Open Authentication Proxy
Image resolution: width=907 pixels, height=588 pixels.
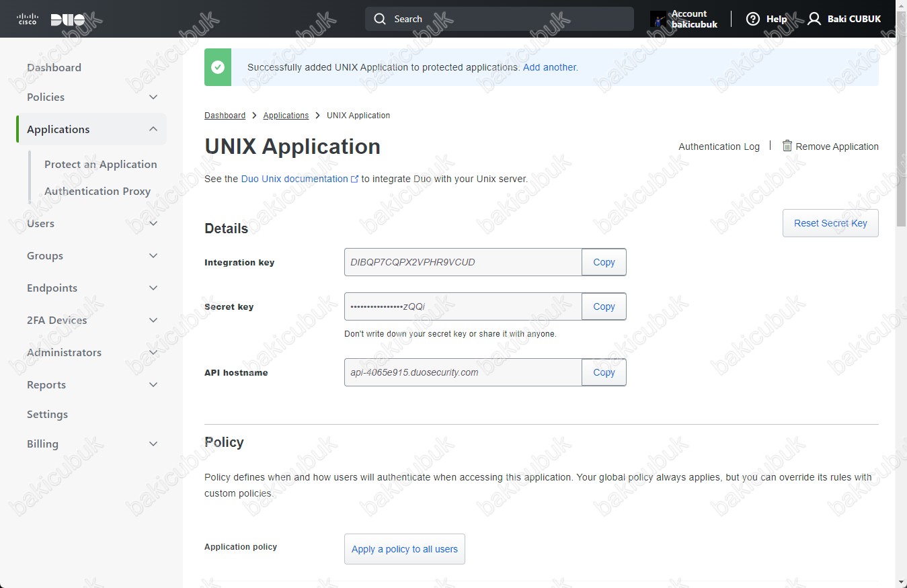pos(97,191)
